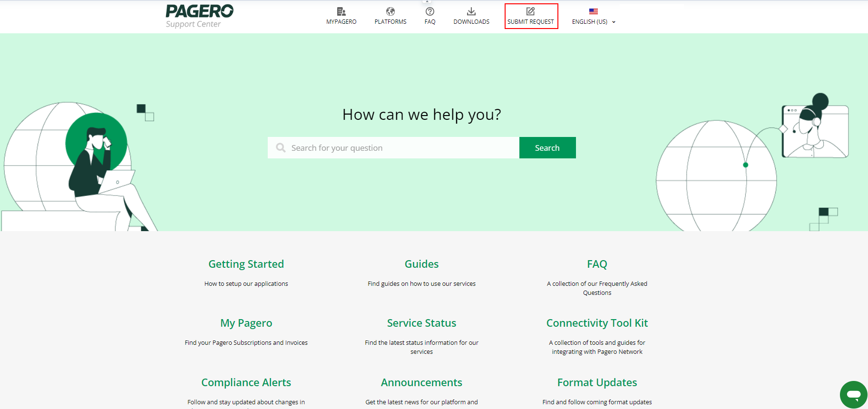Click 'Get the latest news for our platform' text
This screenshot has width=868, height=409.
click(422, 402)
